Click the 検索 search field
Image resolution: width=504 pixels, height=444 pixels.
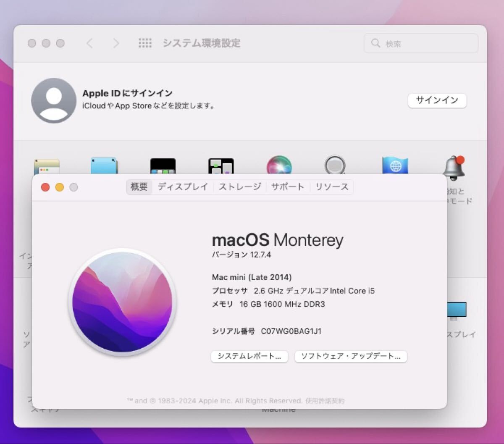pos(421,43)
